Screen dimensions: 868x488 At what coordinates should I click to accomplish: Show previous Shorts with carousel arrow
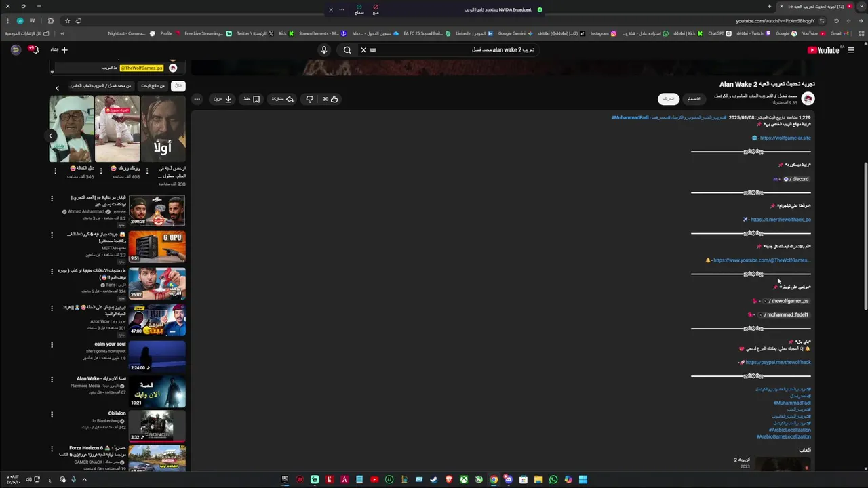50,136
